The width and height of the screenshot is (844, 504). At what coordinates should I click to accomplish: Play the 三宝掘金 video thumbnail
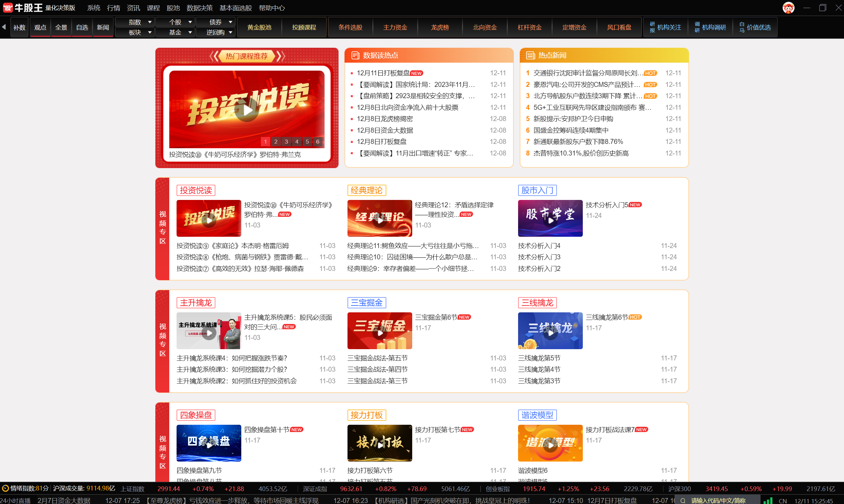379,333
